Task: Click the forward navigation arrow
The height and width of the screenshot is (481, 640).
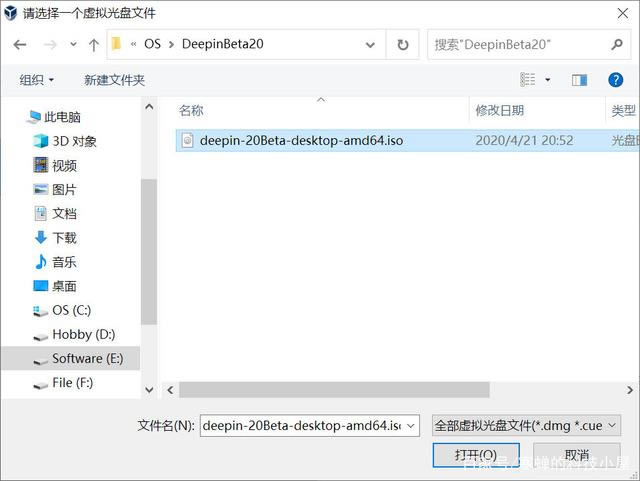Action: pos(50,45)
